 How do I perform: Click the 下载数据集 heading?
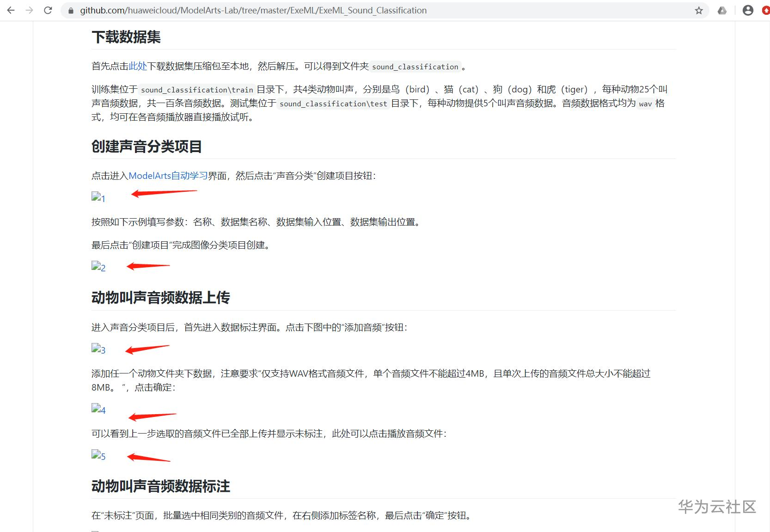tap(126, 37)
